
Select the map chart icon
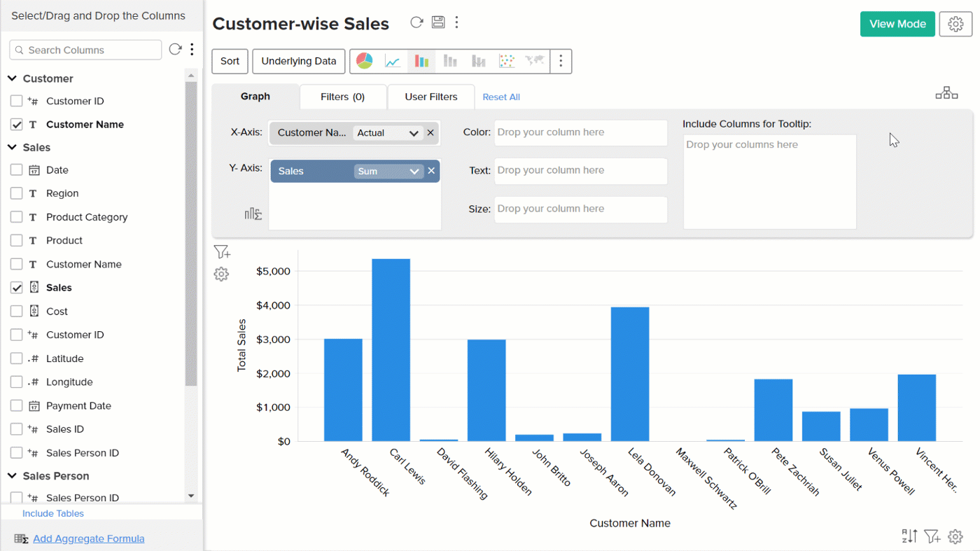[x=535, y=62]
